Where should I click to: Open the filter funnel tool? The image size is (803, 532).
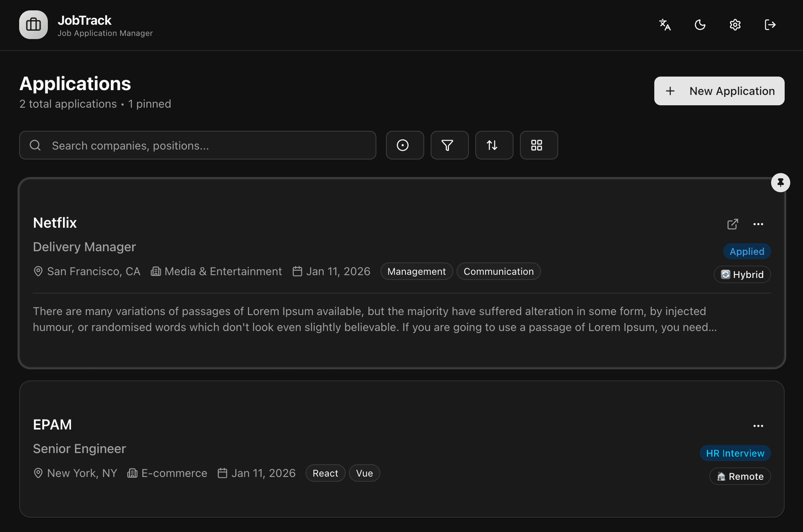[449, 145]
